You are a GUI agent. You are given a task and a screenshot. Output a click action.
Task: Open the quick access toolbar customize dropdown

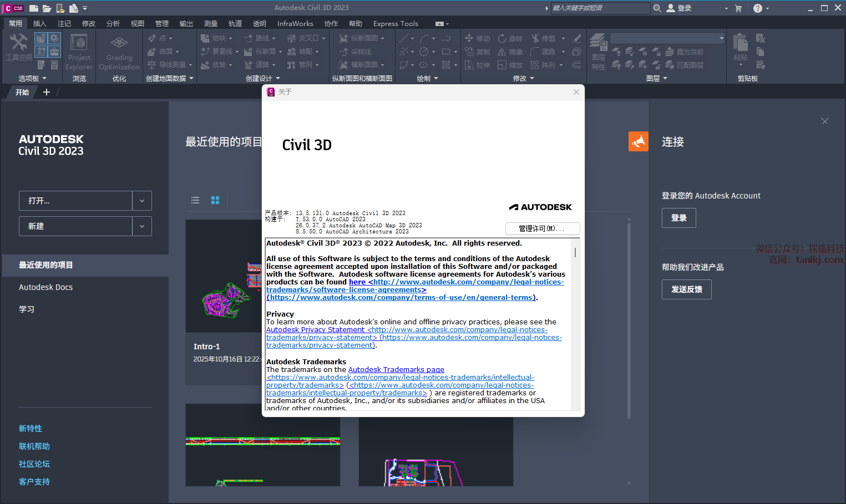point(85,8)
